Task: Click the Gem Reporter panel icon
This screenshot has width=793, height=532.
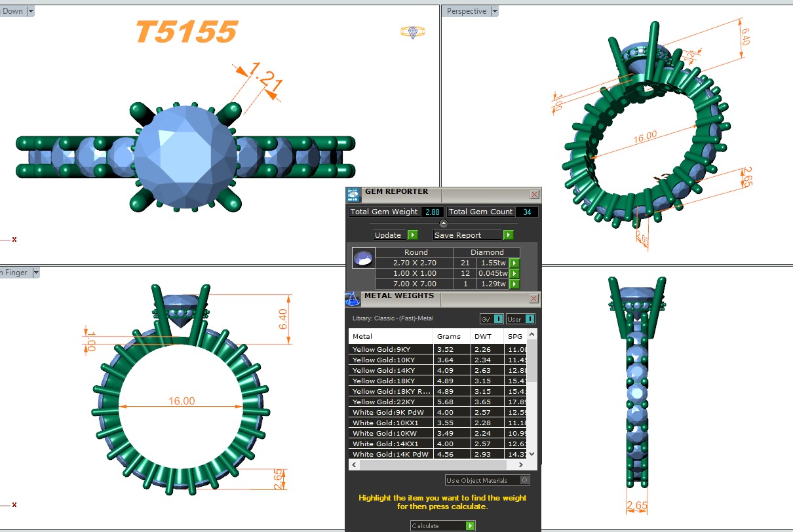Action: click(x=353, y=195)
